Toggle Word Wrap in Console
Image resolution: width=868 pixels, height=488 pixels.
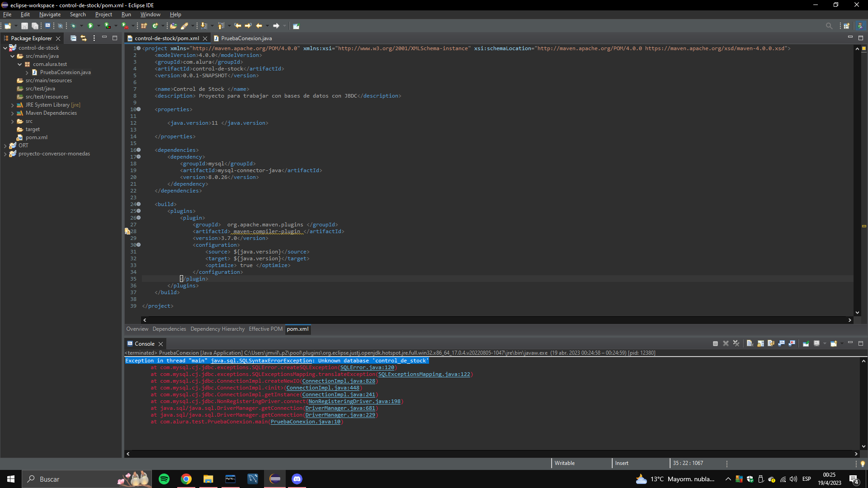click(771, 343)
